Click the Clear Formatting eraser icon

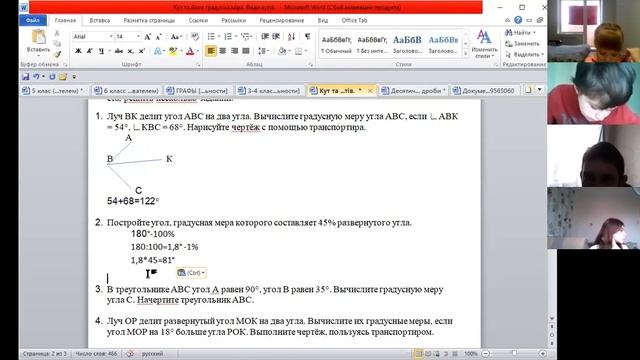tap(195, 37)
